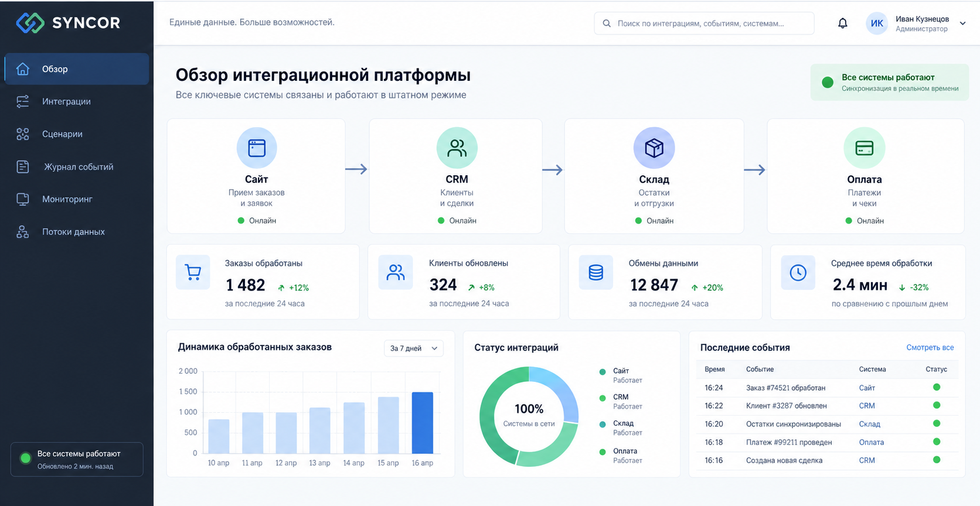Click the -32% down arrow trend icon

click(902, 288)
